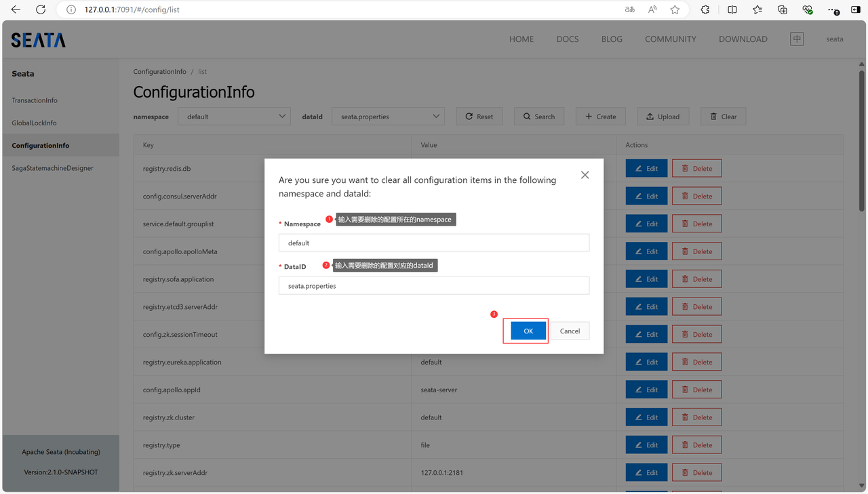Viewport: 868px width, 494px height.
Task: Open TransactionInfo in the sidebar
Action: point(35,100)
